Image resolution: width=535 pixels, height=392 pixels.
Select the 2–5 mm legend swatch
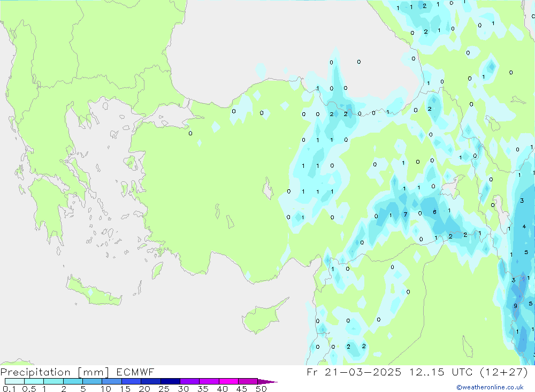coord(73,381)
